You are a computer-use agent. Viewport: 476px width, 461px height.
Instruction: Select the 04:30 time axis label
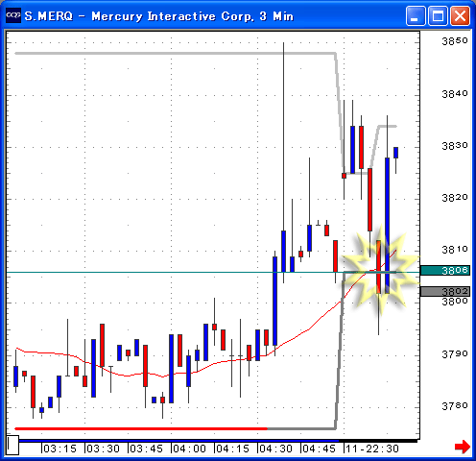[x=275, y=449]
